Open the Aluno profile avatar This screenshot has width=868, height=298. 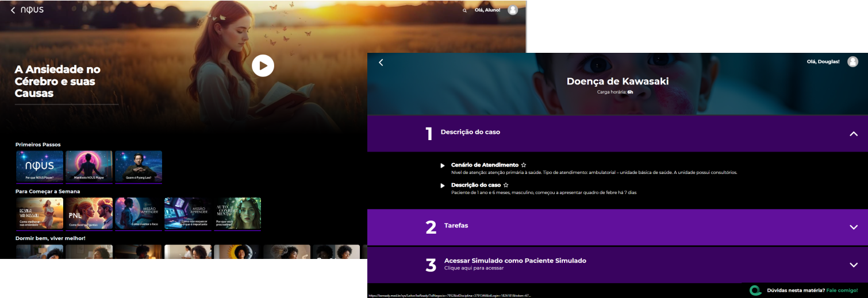pos(513,10)
